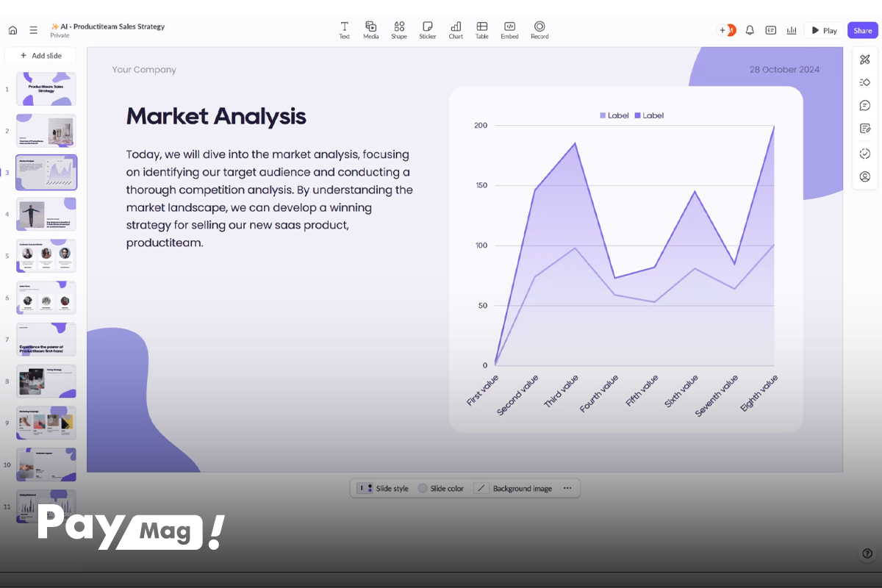Click the 'Fifth value' axis label
The height and width of the screenshot is (588, 882).
tap(642, 391)
